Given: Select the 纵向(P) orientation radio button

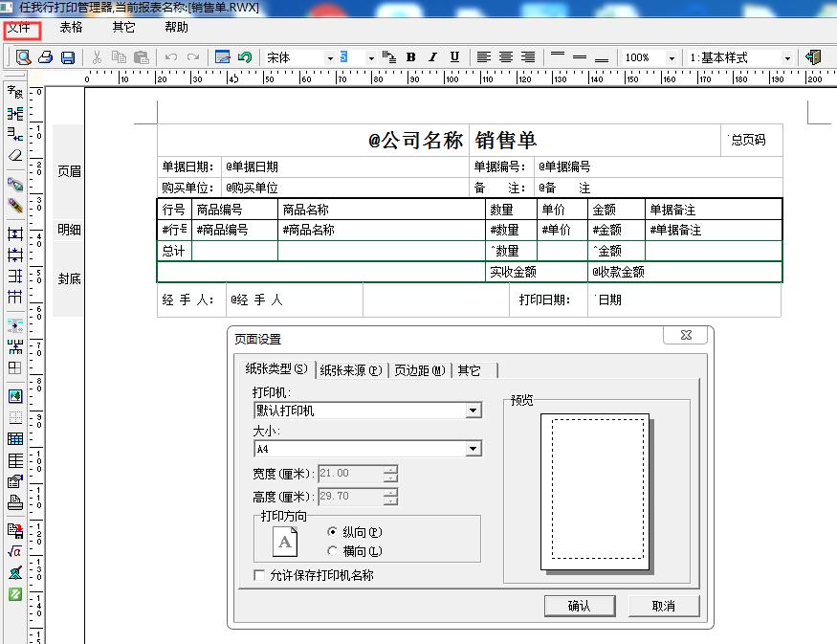Looking at the screenshot, I should [x=333, y=533].
